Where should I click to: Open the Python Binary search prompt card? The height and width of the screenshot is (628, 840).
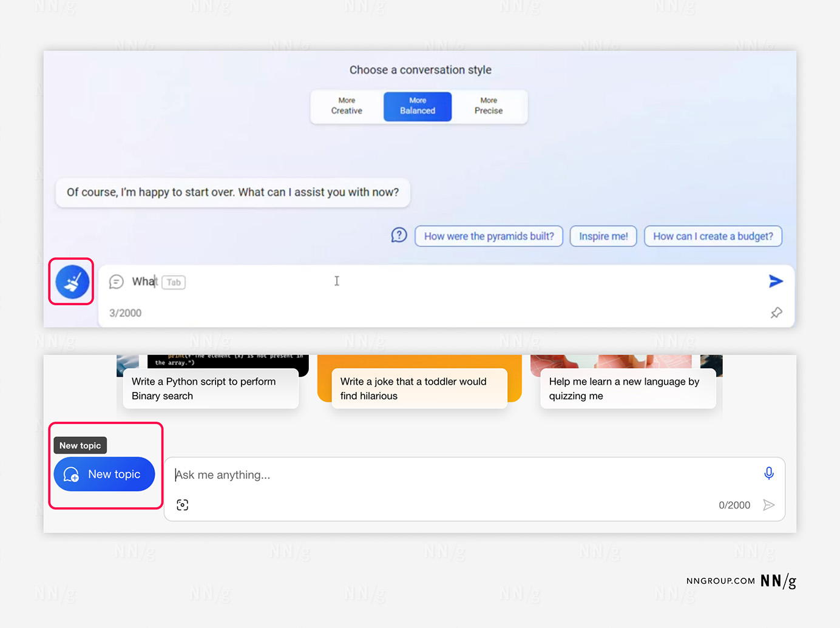coord(211,388)
